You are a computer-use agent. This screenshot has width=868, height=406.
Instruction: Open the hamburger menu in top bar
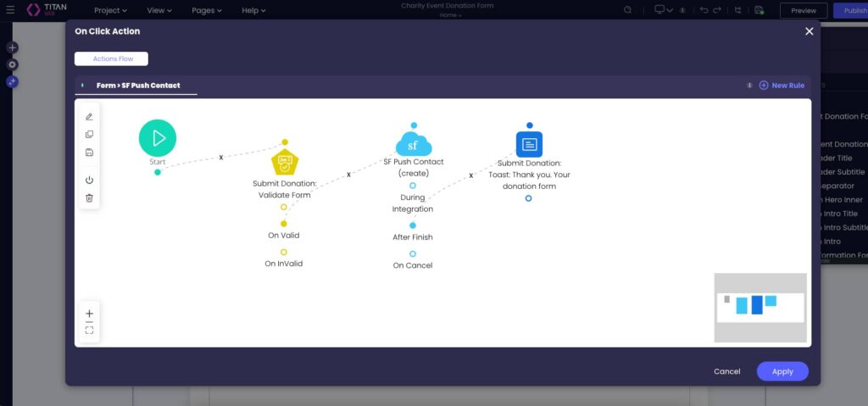(x=10, y=10)
